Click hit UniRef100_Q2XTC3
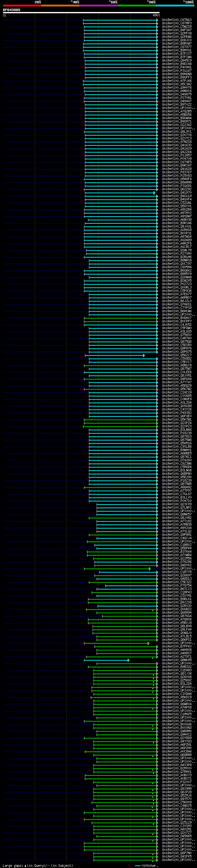Screen dimensions: 197x868 coord(177,139)
